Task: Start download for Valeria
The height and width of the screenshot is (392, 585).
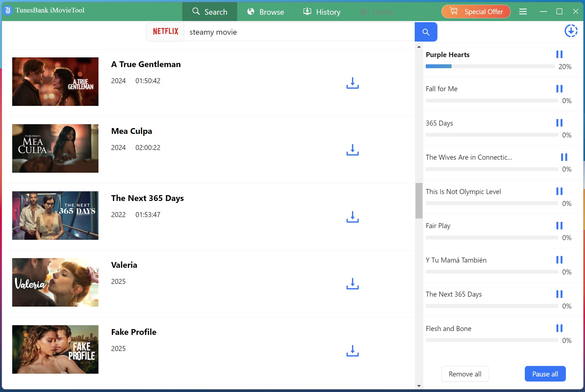Action: point(352,284)
